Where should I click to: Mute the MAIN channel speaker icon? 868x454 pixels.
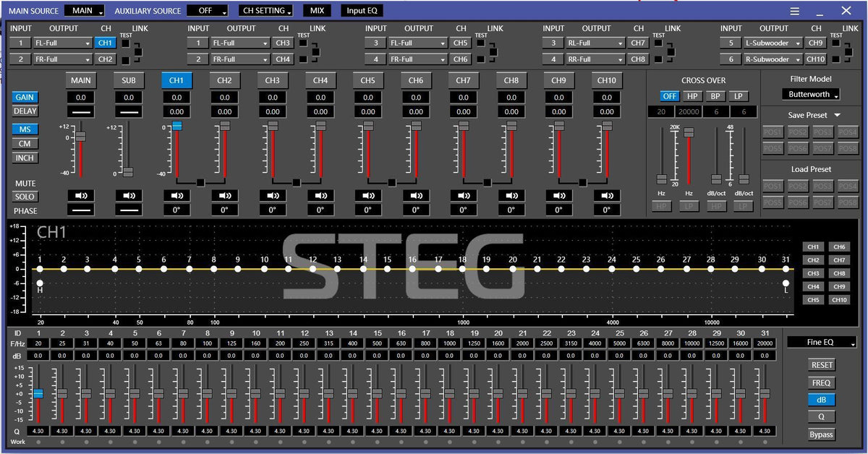pos(81,195)
